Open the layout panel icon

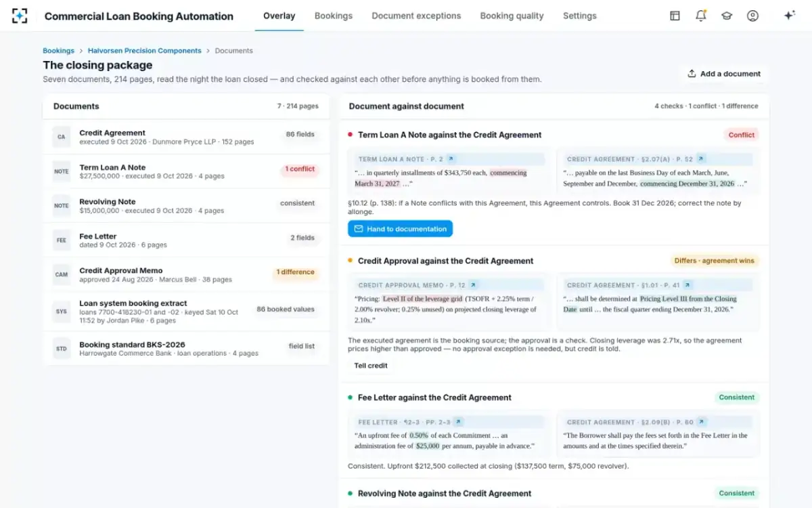tap(675, 16)
